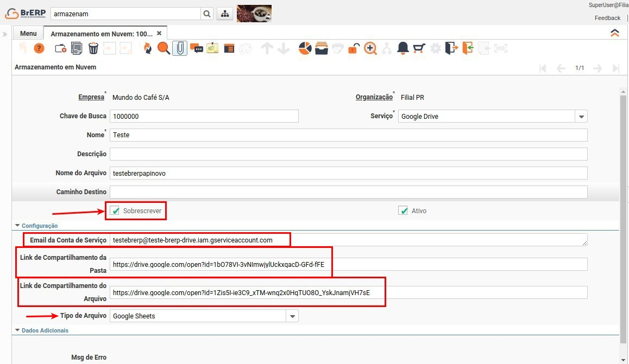Open the pie chart report icon

pos(305,48)
